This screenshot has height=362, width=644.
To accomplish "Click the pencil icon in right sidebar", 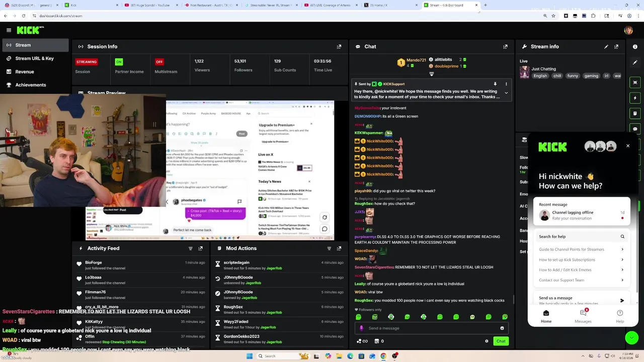I will click(635, 62).
